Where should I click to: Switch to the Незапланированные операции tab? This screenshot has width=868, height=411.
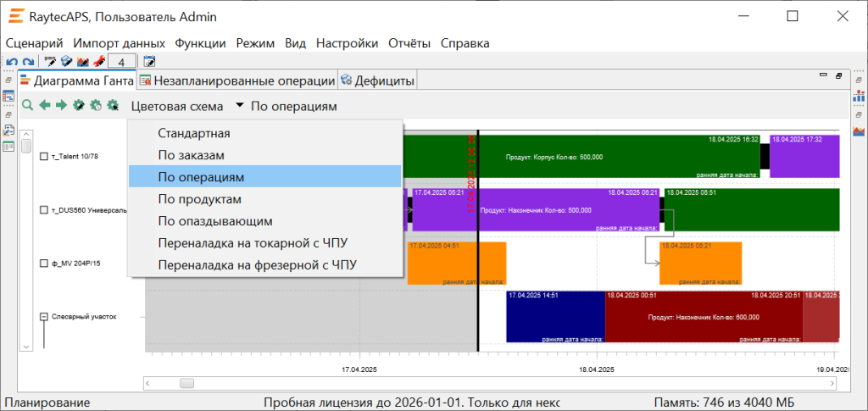pos(237,81)
